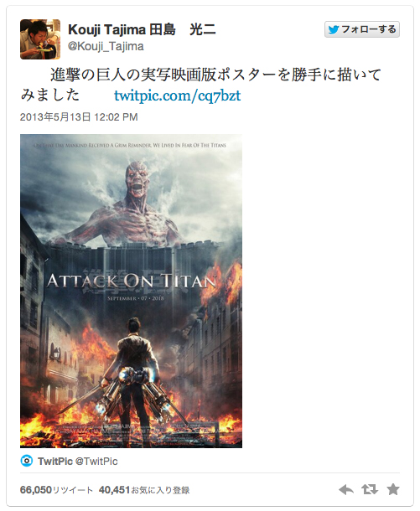Open the twitpic.com/cq7bzt link
Image resolution: width=420 pixels, height=511 pixels.
pos(178,95)
